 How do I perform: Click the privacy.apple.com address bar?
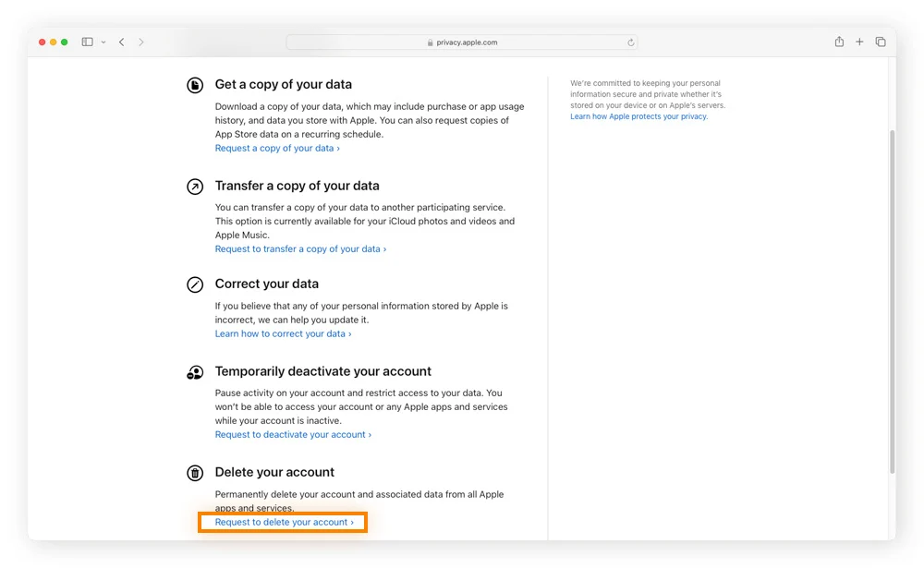462,42
